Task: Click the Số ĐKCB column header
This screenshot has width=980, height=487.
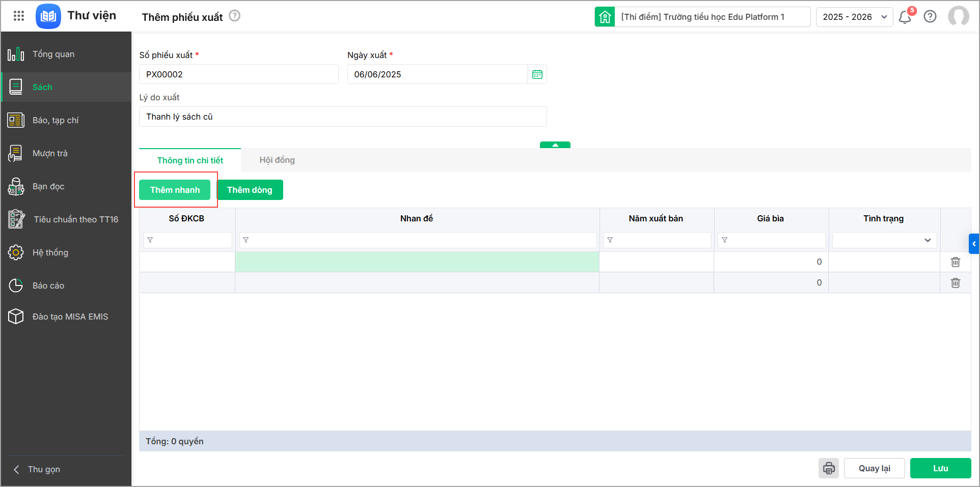Action: coord(186,218)
